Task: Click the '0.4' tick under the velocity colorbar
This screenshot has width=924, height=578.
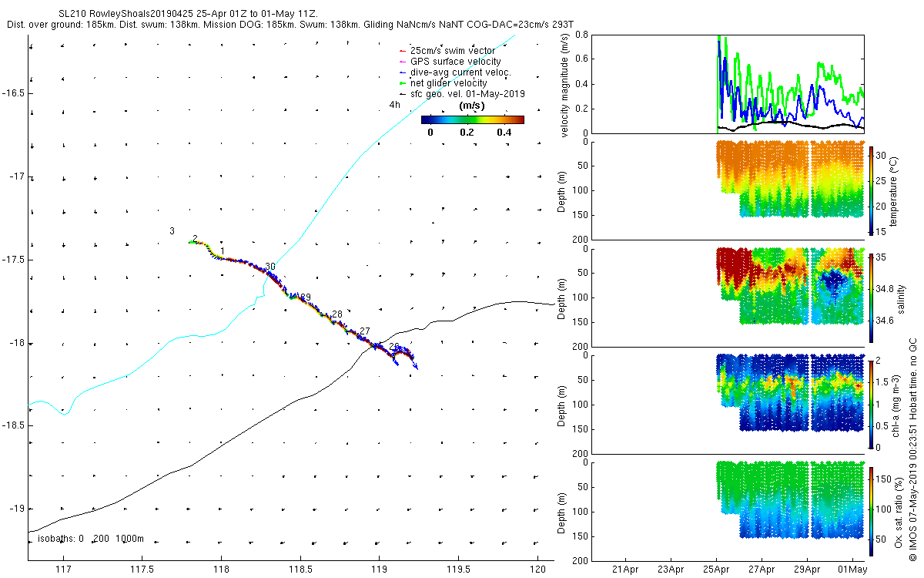Action: pos(504,133)
